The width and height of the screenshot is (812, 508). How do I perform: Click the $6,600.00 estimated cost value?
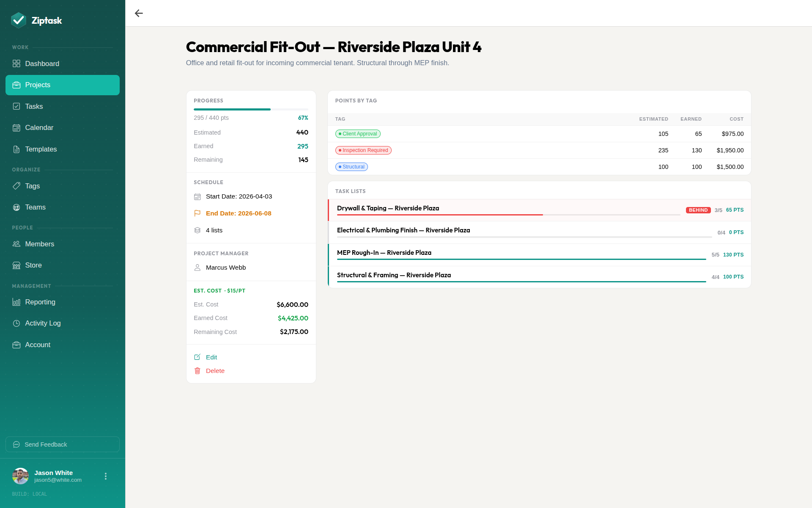tap(293, 305)
